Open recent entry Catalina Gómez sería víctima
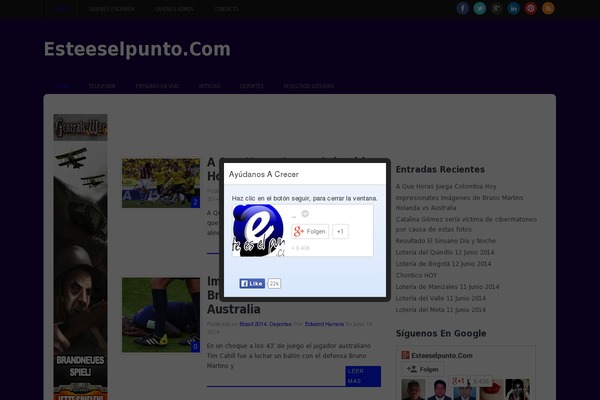This screenshot has height=400, width=600. click(x=466, y=224)
